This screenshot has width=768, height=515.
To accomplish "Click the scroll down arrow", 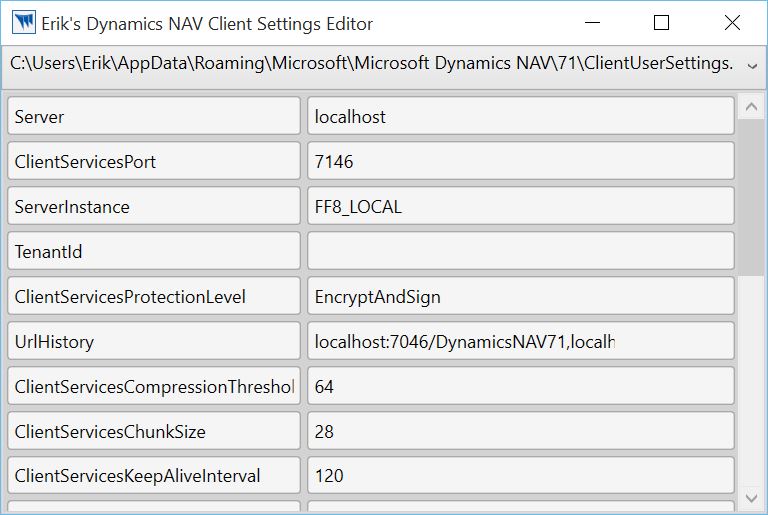I will [751, 498].
